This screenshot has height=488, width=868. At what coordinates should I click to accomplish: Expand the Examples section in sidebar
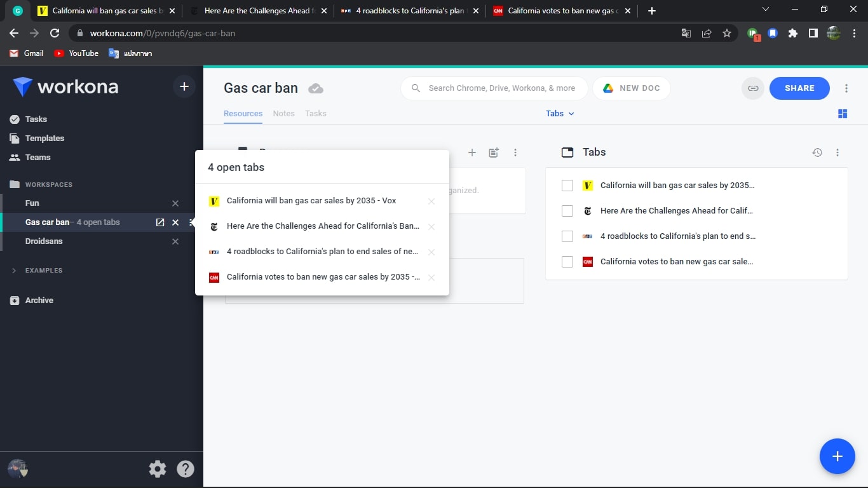(15, 271)
